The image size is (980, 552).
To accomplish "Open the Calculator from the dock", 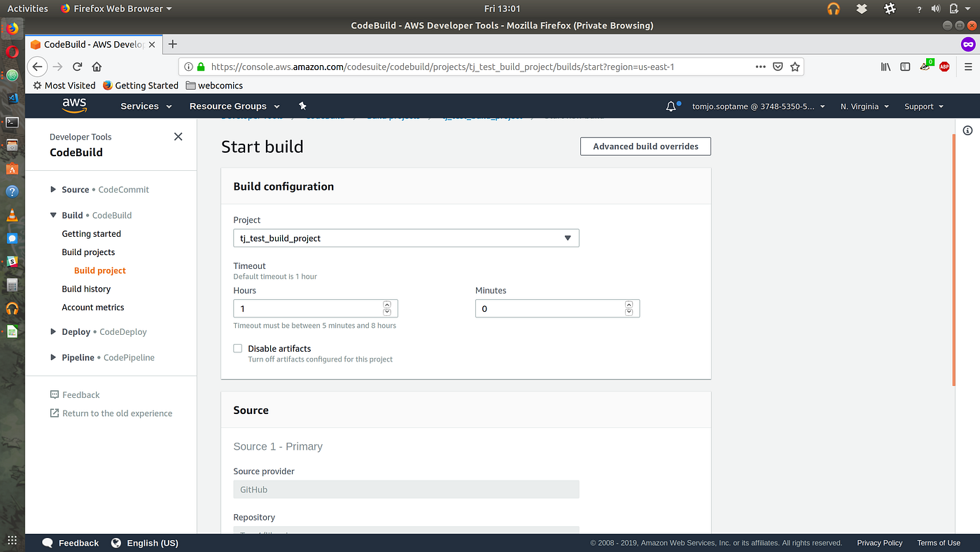I will [12, 284].
